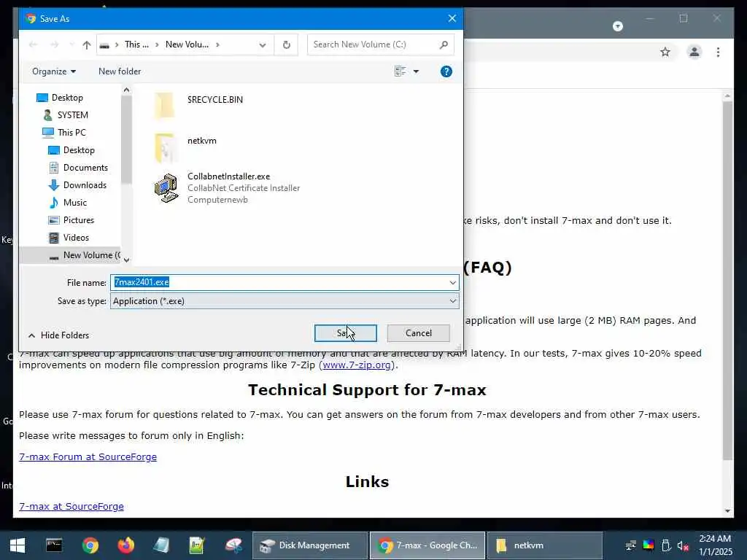Change the view layout icon
The width and height of the screenshot is (747, 560).
400,71
